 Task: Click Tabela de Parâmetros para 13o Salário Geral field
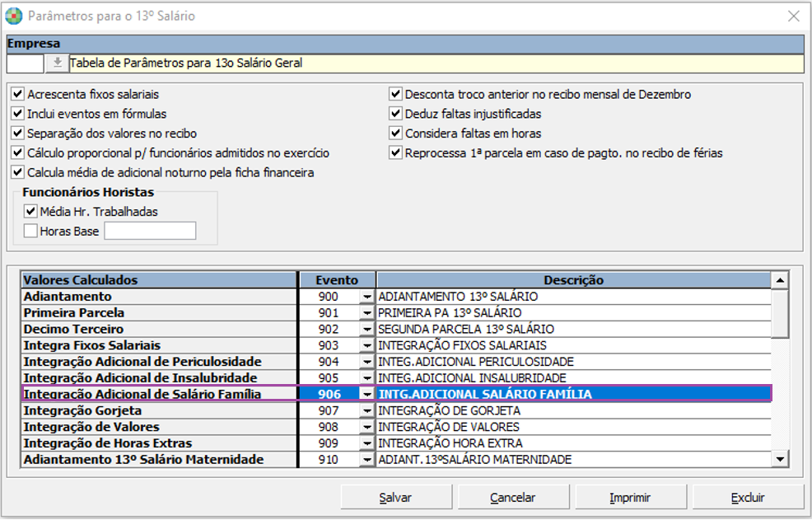pos(436,63)
